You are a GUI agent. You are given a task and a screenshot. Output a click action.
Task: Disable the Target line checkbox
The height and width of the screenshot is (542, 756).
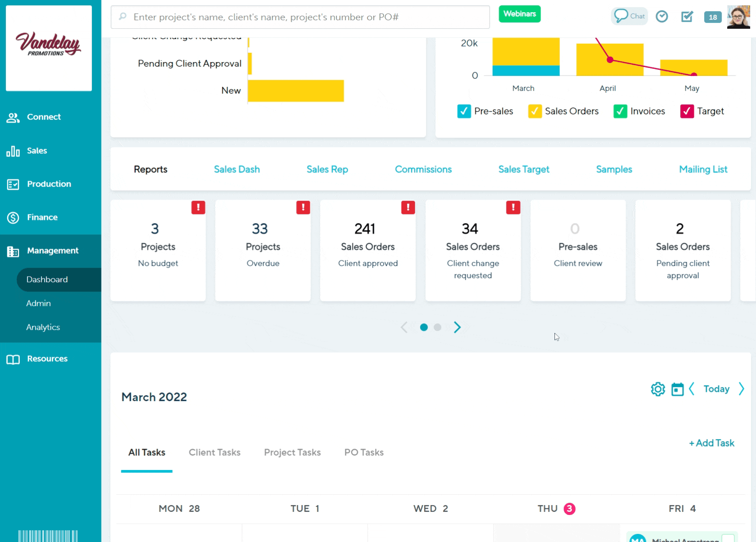click(687, 111)
